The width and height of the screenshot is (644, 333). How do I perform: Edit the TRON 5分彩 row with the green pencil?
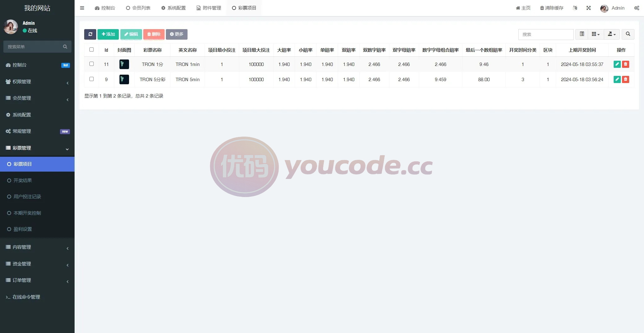pos(617,79)
